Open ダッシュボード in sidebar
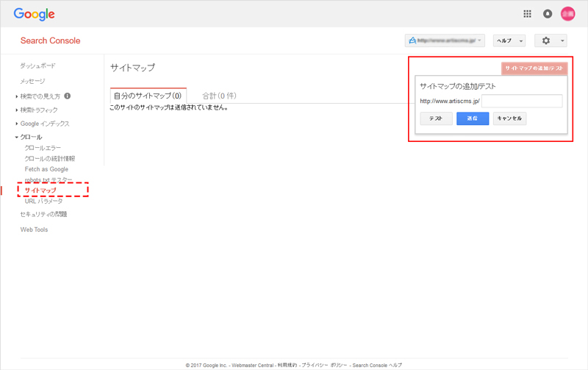Viewport: 588px width, 370px height. pos(38,65)
